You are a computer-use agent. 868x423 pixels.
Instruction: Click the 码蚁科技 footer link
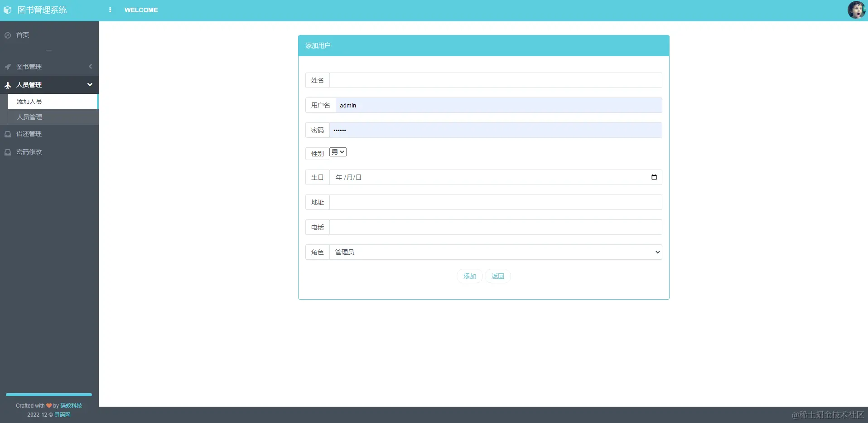(x=71, y=405)
